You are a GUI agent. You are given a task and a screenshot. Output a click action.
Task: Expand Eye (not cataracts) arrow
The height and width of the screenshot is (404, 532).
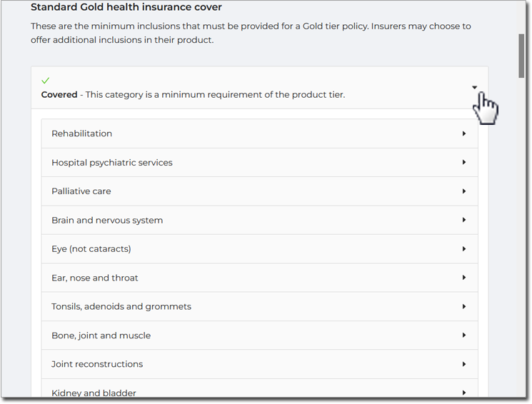pos(463,249)
